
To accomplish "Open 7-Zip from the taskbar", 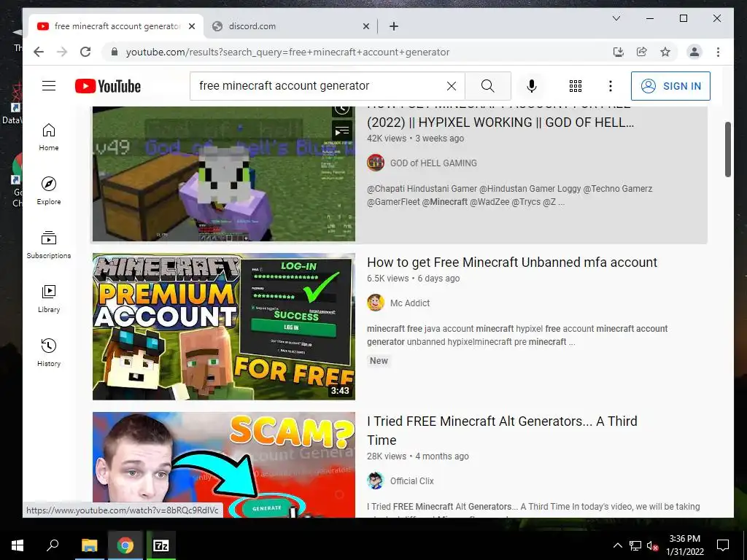I will (160, 545).
